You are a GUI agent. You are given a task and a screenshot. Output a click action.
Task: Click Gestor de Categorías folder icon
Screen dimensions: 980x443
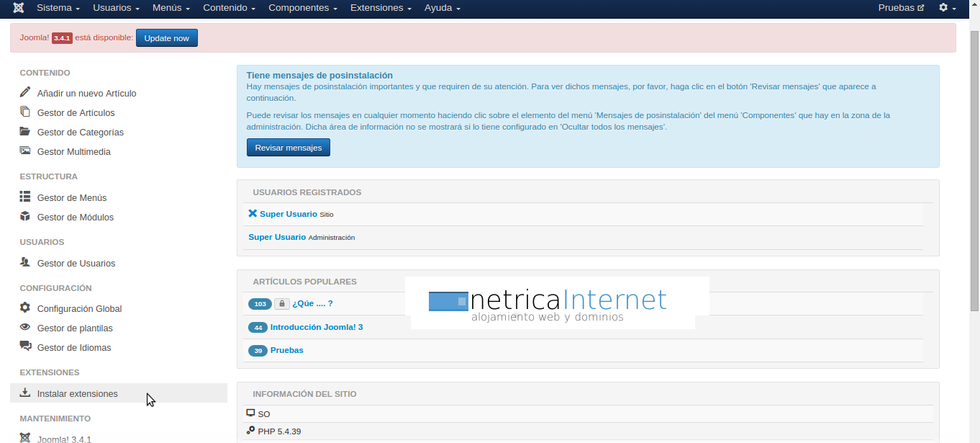[25, 131]
